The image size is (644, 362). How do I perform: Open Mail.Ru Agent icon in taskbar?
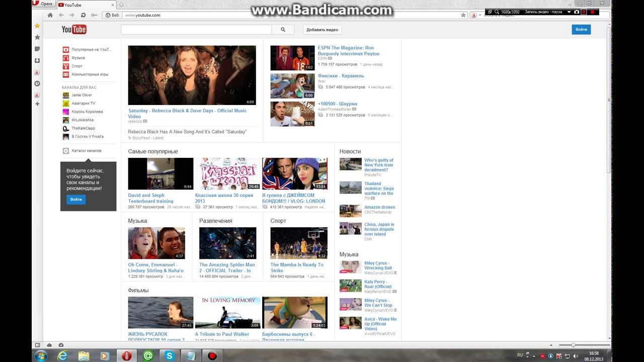pos(148,355)
